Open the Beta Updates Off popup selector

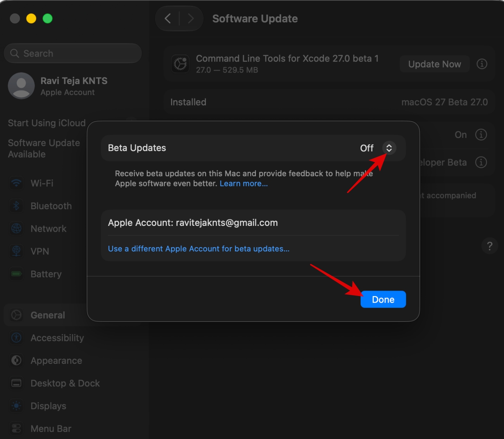tap(389, 148)
